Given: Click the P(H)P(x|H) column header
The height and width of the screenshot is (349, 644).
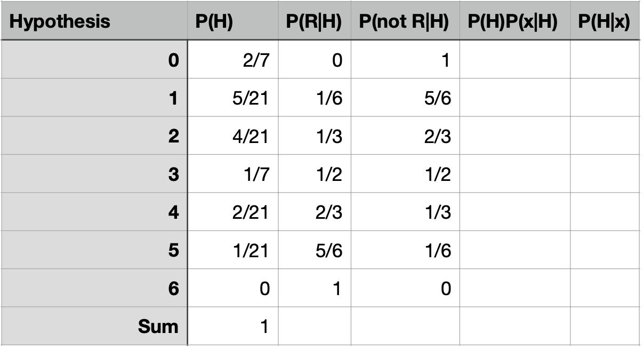Looking at the screenshot, I should point(514,21).
